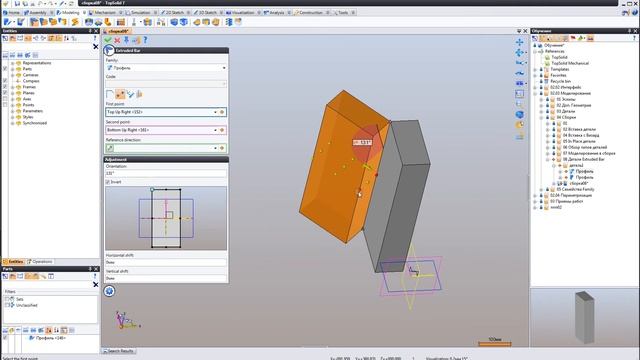Expand the Parameters node in Entities tree
The image size is (640, 360).
[13, 111]
